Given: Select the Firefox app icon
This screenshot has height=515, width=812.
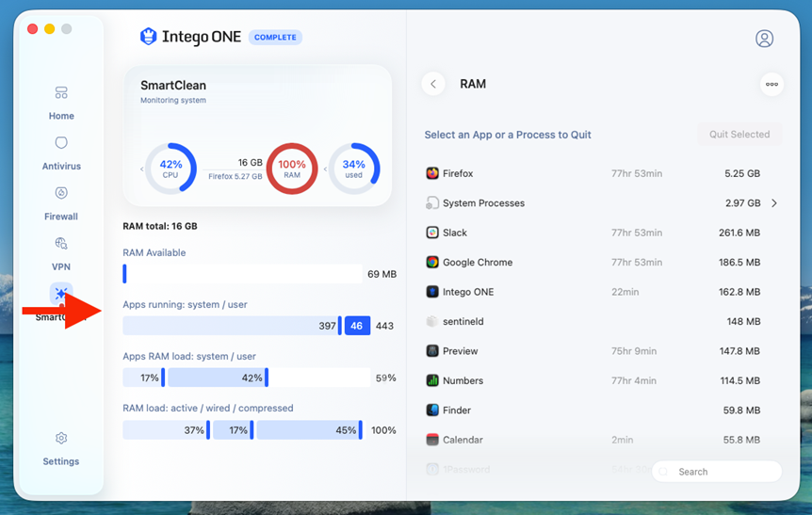Looking at the screenshot, I should coord(431,173).
